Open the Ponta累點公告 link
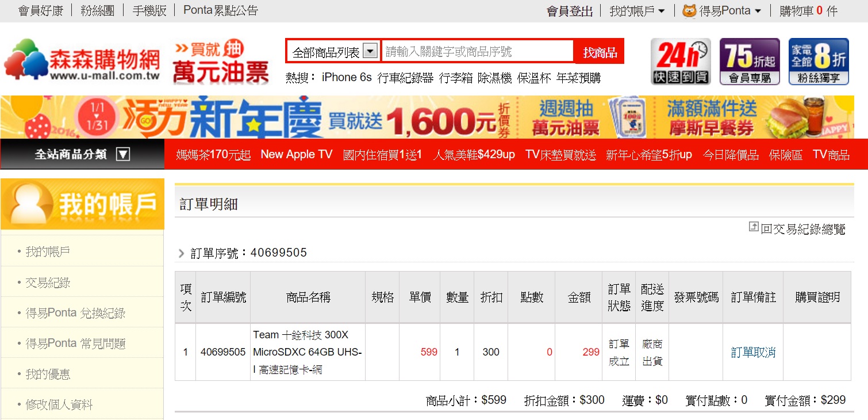The width and height of the screenshot is (868, 420). 221,10
